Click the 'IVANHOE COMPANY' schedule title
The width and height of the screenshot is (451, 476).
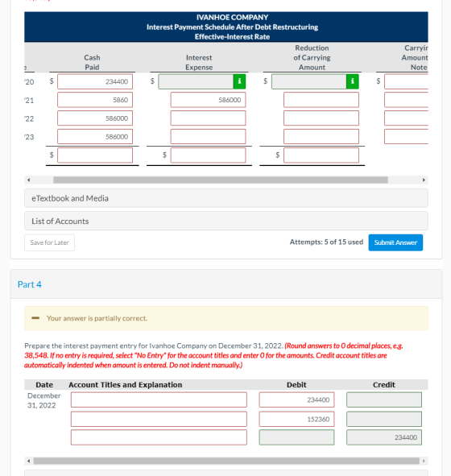coord(232,17)
